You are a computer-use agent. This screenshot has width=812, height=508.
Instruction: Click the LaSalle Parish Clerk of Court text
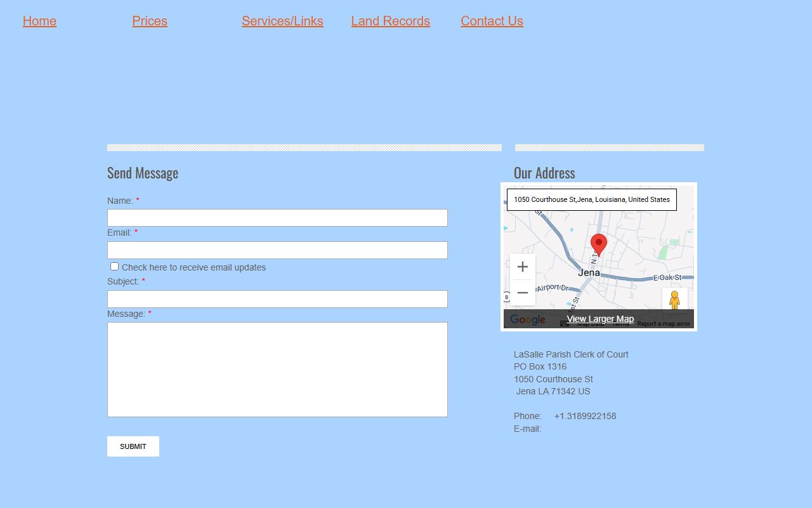(571, 354)
